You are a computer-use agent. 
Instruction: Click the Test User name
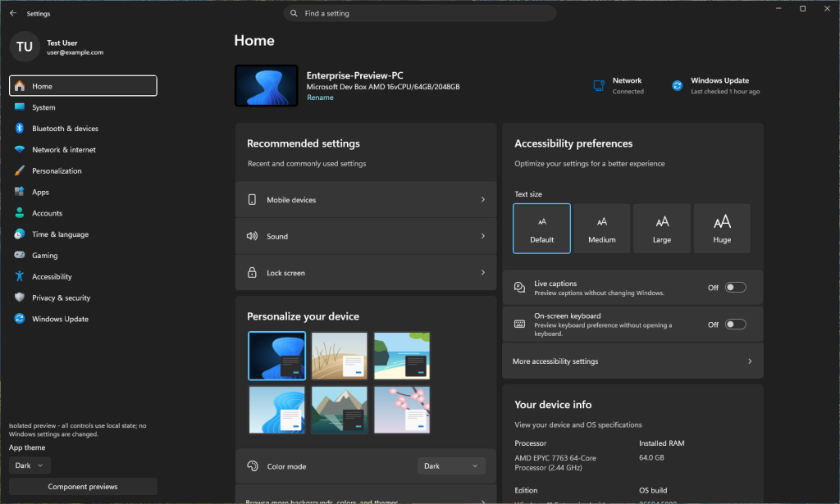[62, 43]
